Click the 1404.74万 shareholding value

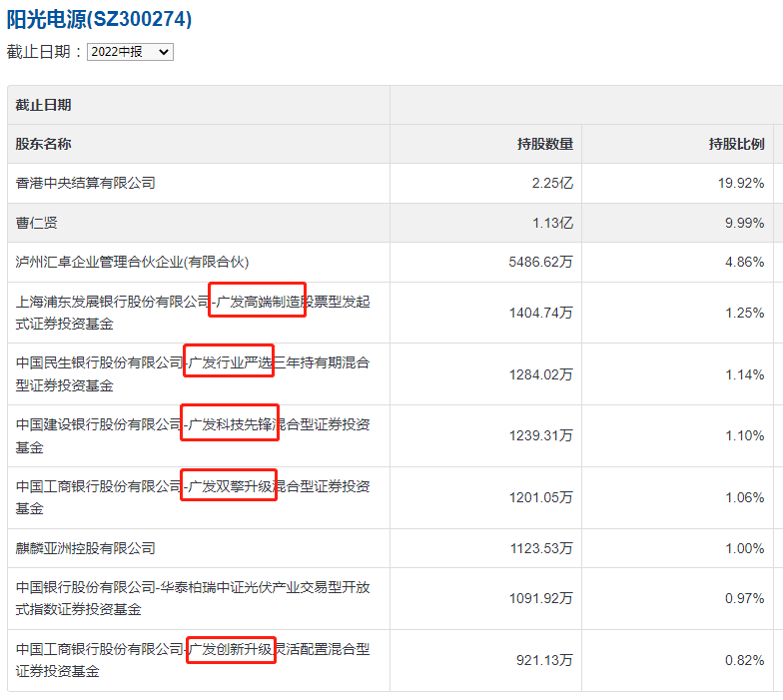[x=541, y=313]
